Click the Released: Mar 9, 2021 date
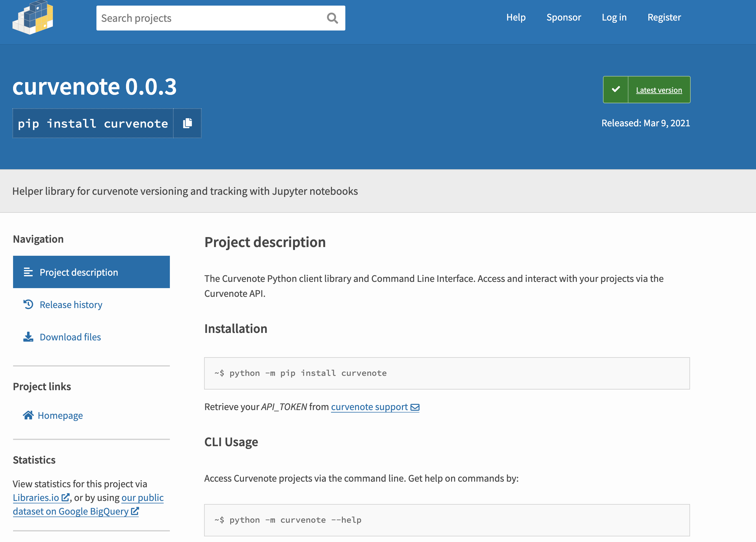The image size is (756, 542). click(646, 123)
